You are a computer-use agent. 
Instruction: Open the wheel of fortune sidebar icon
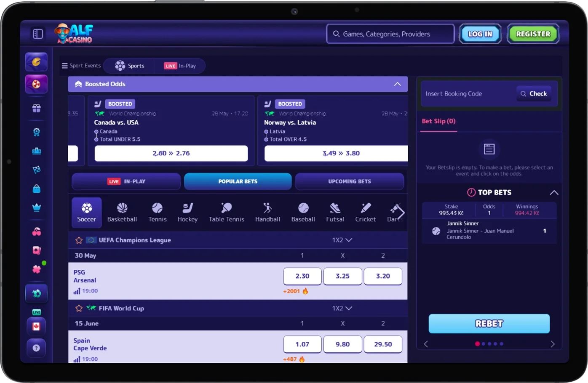pos(36,84)
